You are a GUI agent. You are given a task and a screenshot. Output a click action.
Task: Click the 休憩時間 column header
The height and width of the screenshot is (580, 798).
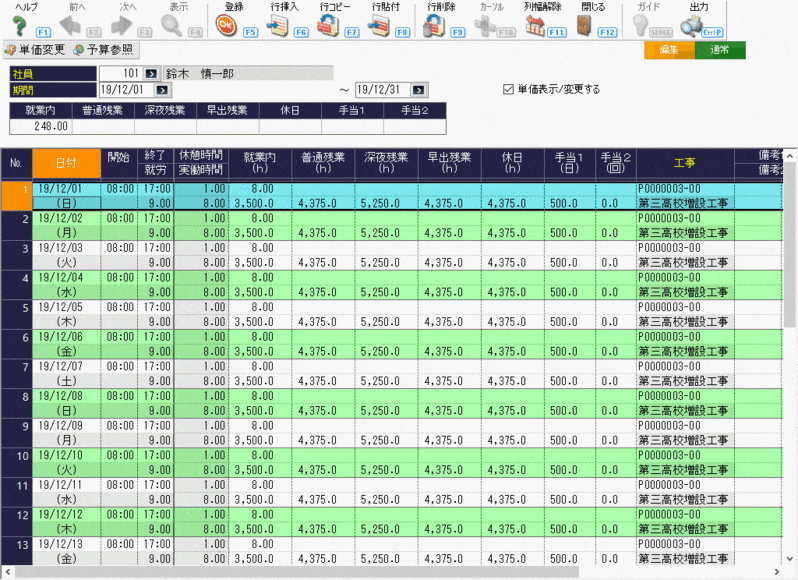click(x=201, y=156)
